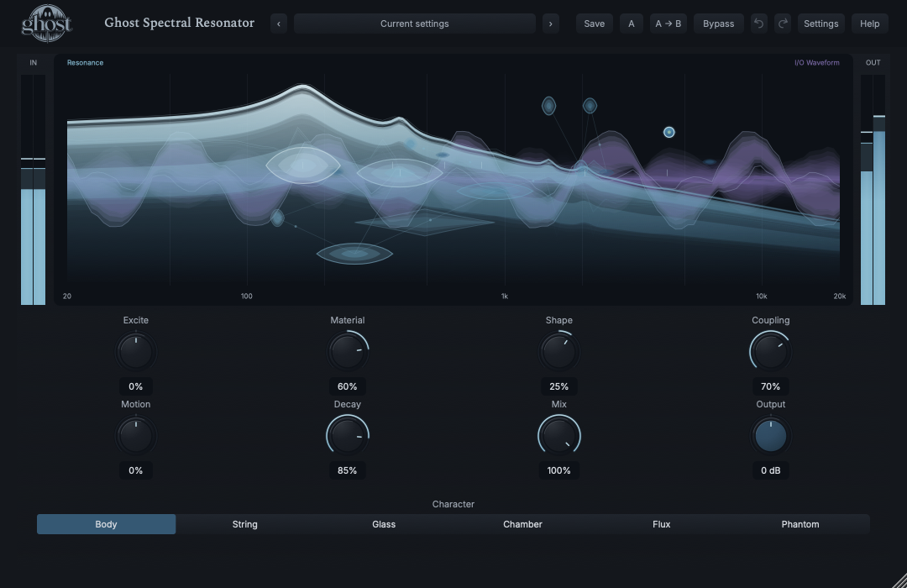
Task: Go to next preset arrow
Action: click(x=551, y=24)
